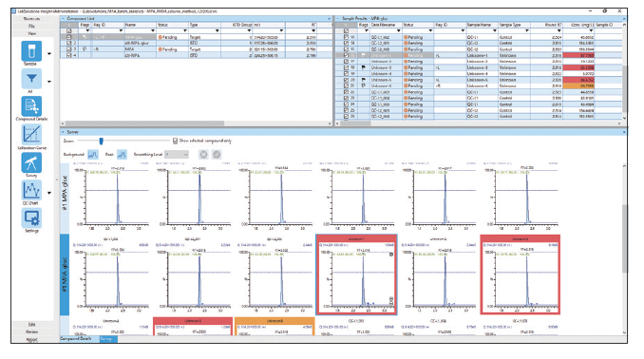Screen dimensions: 644x359
Task: Open the Sample view icon
Action: (31, 51)
